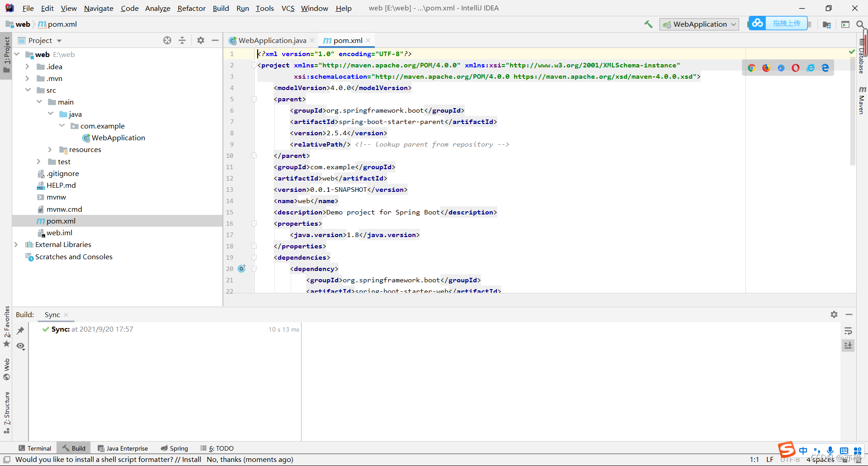Collapse the java folder
Screen dimensions: 868x466
tap(50, 114)
